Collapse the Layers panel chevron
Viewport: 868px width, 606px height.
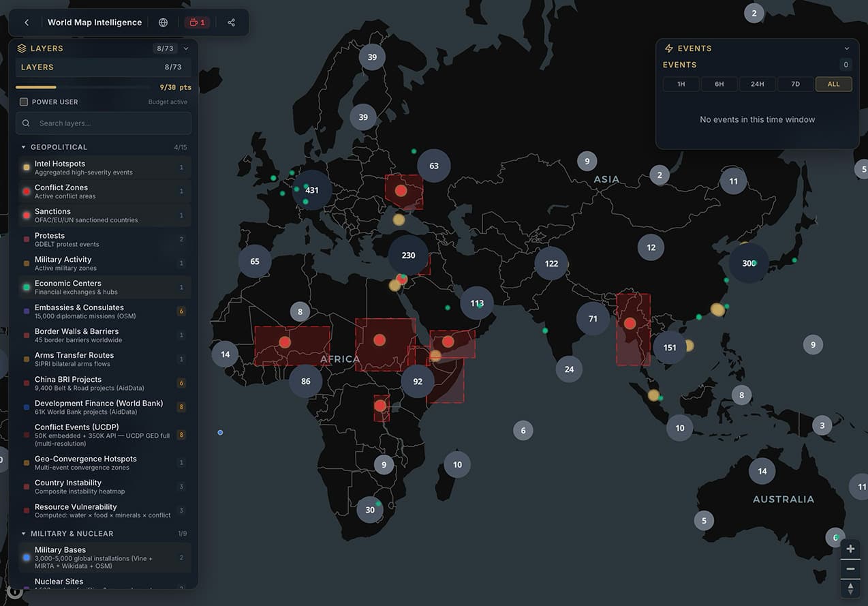click(x=186, y=48)
